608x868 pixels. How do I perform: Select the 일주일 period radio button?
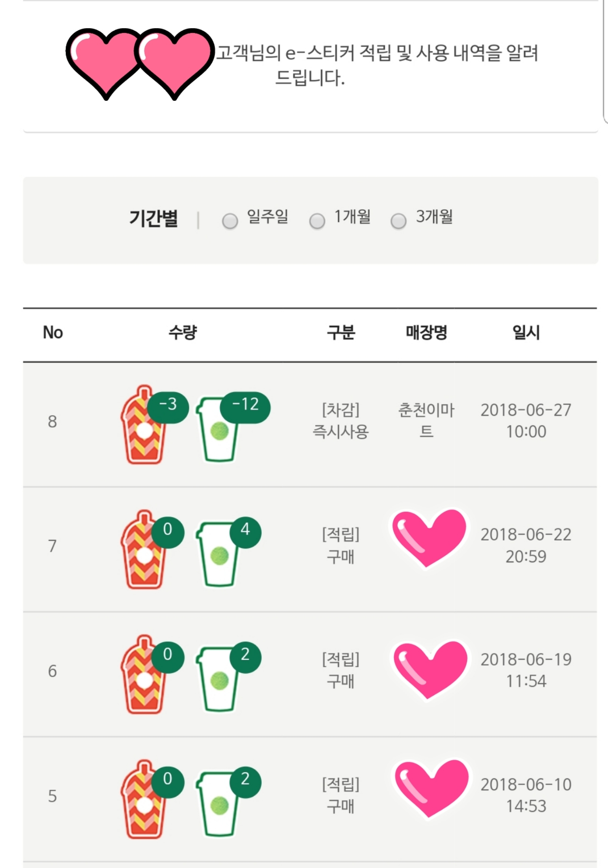230,221
